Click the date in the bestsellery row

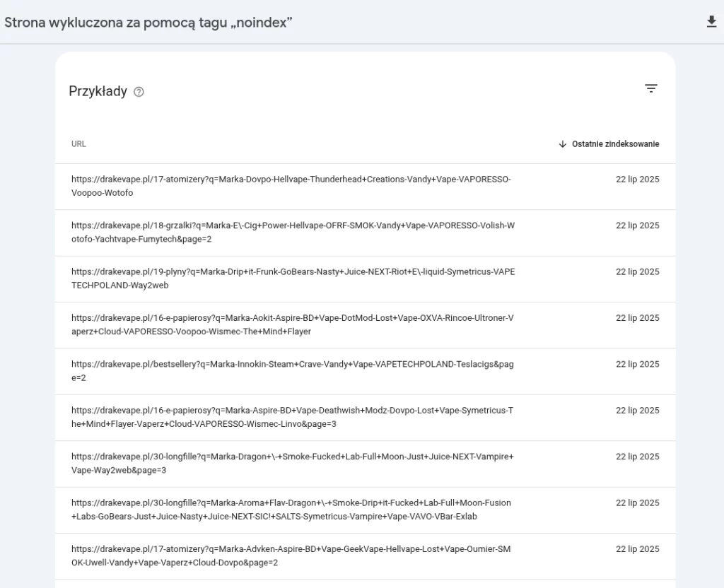tap(637, 365)
